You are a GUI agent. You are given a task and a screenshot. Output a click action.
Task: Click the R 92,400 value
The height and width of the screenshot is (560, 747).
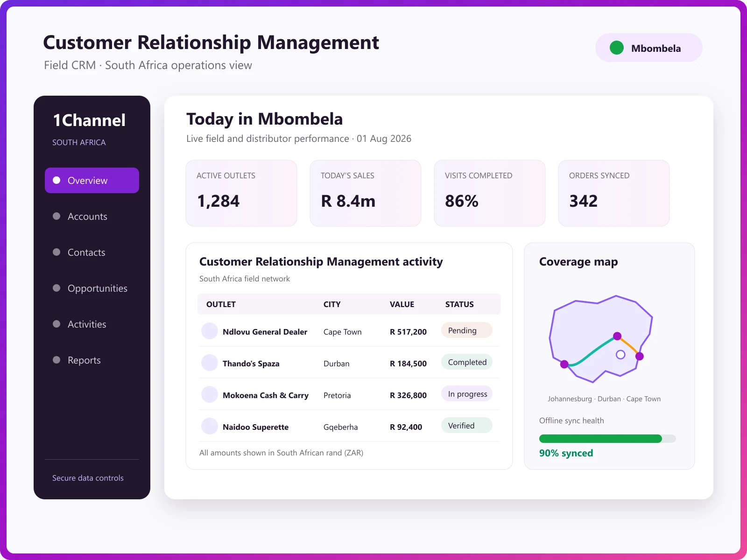pyautogui.click(x=406, y=427)
